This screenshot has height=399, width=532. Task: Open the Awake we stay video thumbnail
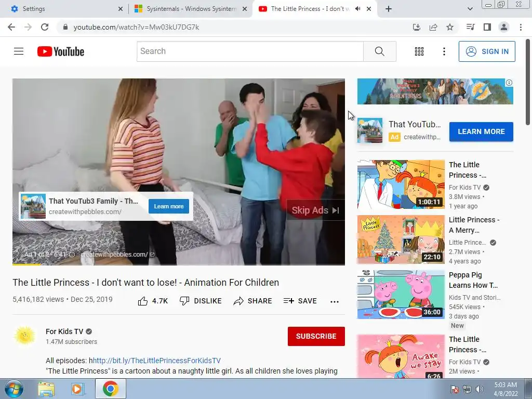point(401,356)
